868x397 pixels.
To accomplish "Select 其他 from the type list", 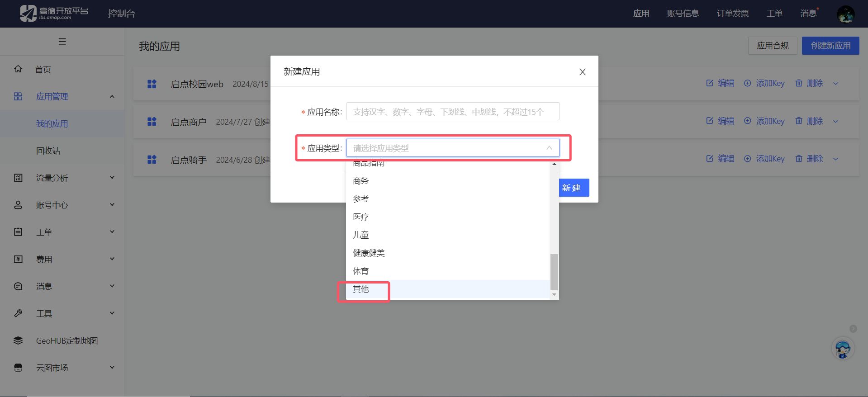I will (x=361, y=289).
